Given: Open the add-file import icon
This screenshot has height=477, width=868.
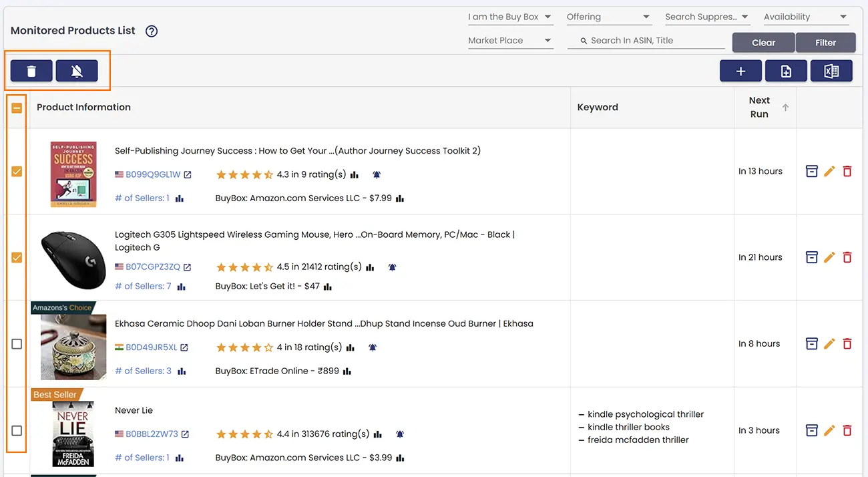Looking at the screenshot, I should pos(786,70).
